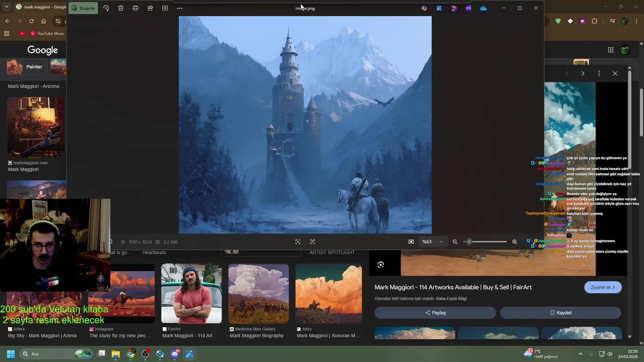Open Discord from the taskbar

(175, 354)
